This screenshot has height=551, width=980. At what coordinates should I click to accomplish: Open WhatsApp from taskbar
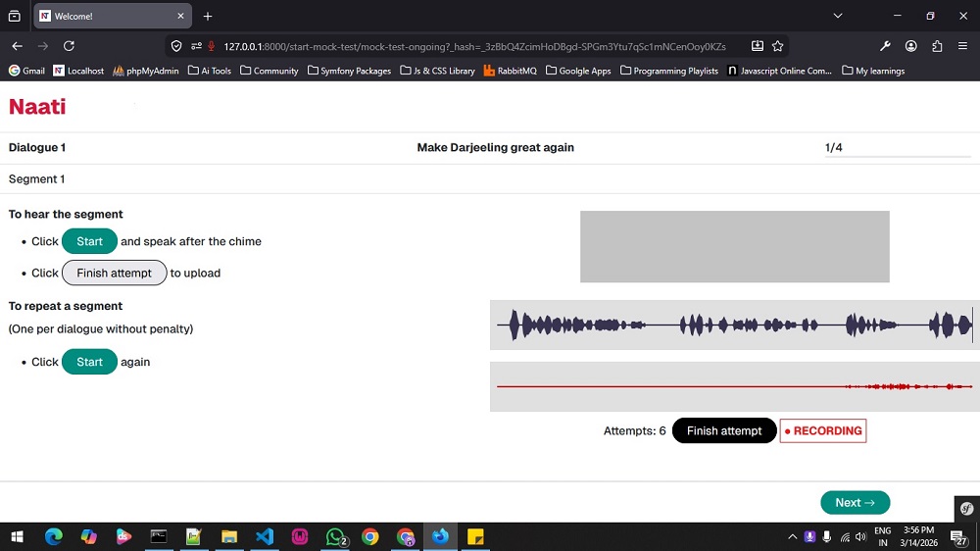coord(335,536)
